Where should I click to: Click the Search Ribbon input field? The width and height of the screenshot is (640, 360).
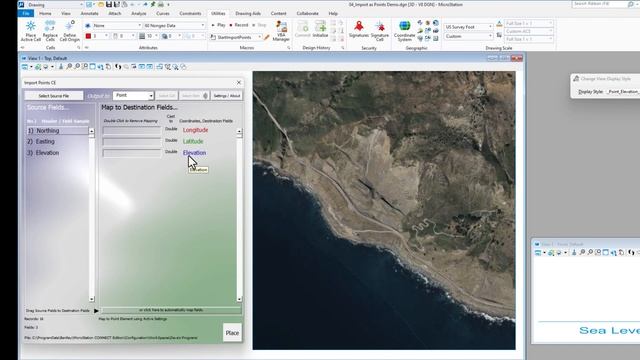600,4
